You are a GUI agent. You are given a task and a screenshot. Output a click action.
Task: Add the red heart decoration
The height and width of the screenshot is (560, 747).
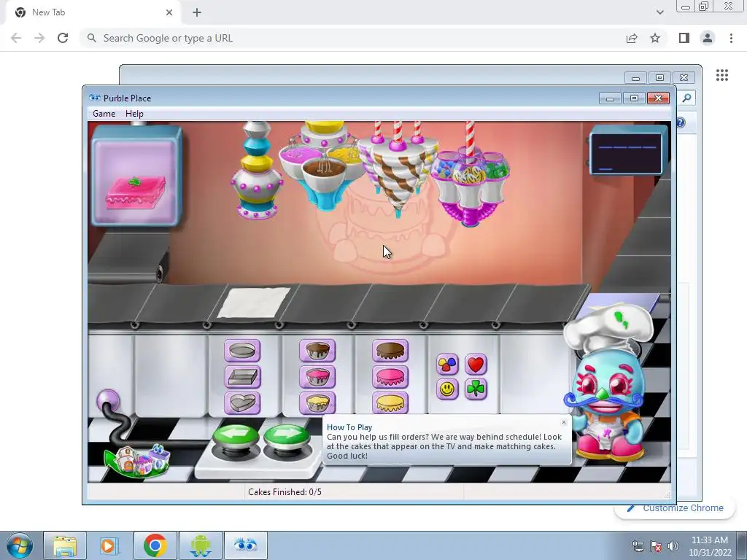coord(476,365)
